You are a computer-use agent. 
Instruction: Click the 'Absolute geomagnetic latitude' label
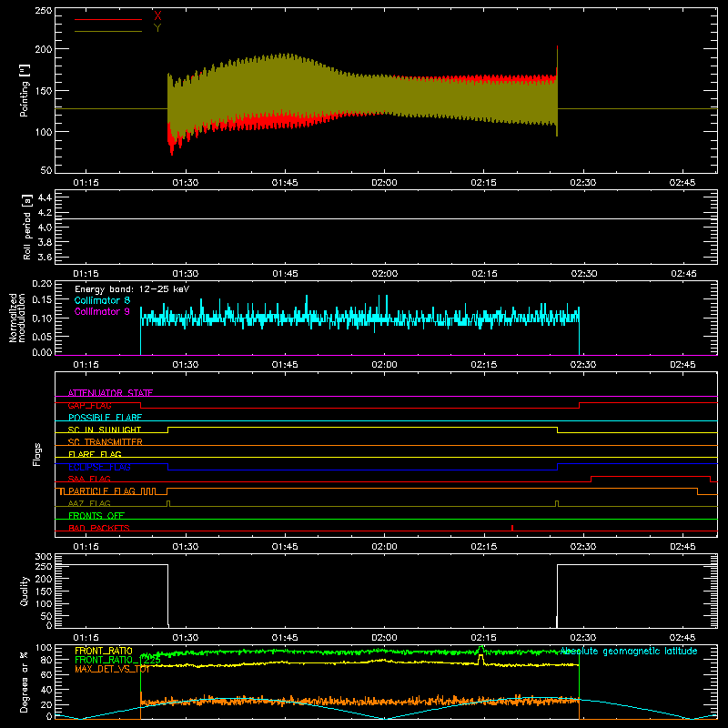coord(629,651)
